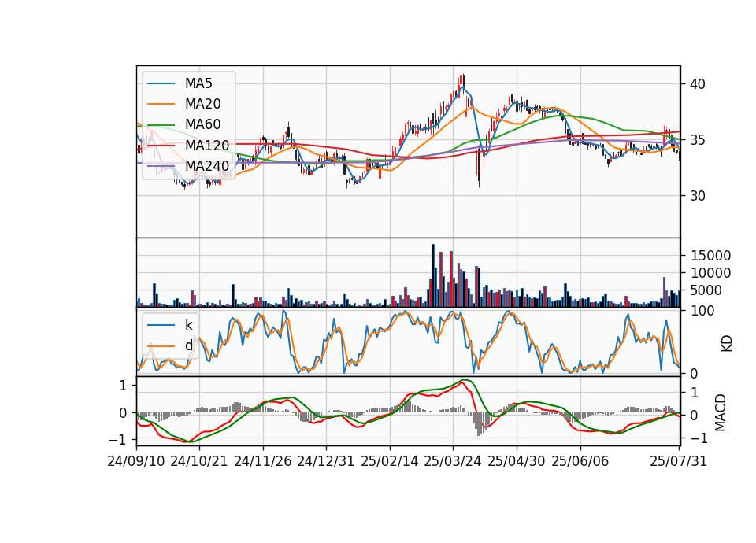Click the price axis value 40
Screen dimensions: 756x543
(x=697, y=84)
